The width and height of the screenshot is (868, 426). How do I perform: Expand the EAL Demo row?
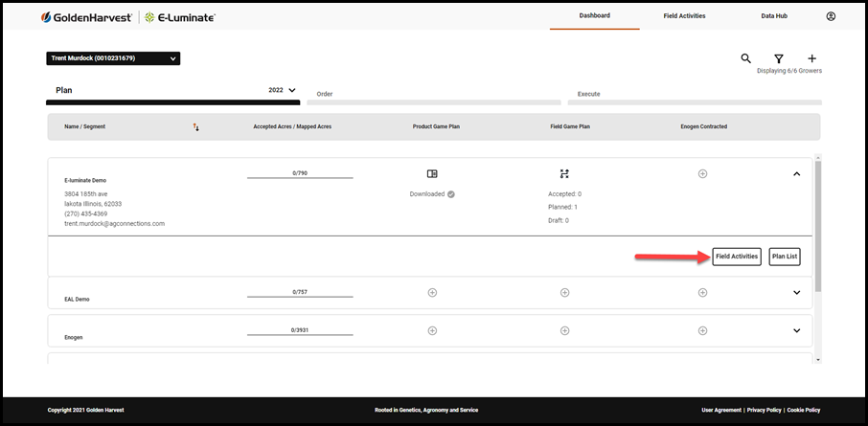click(x=796, y=292)
